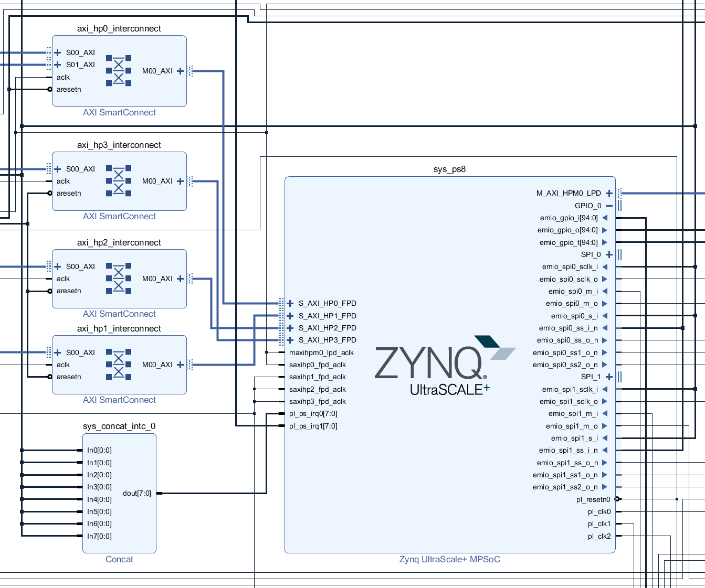Select the SmartConnect crossbar icon in axi_hp2_interconnect
The image size is (705, 588).
coord(119,278)
